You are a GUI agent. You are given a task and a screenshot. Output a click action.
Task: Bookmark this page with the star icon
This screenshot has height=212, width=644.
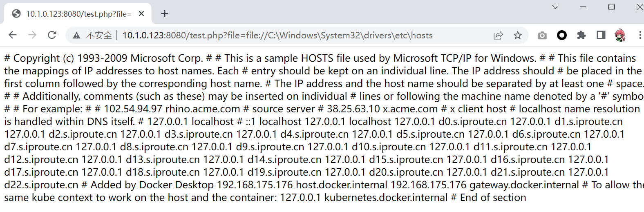coord(518,36)
